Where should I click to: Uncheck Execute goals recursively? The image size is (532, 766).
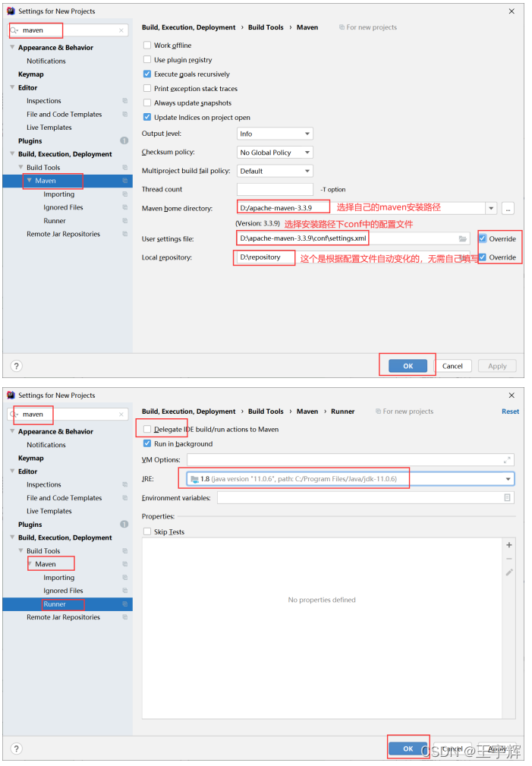point(147,74)
